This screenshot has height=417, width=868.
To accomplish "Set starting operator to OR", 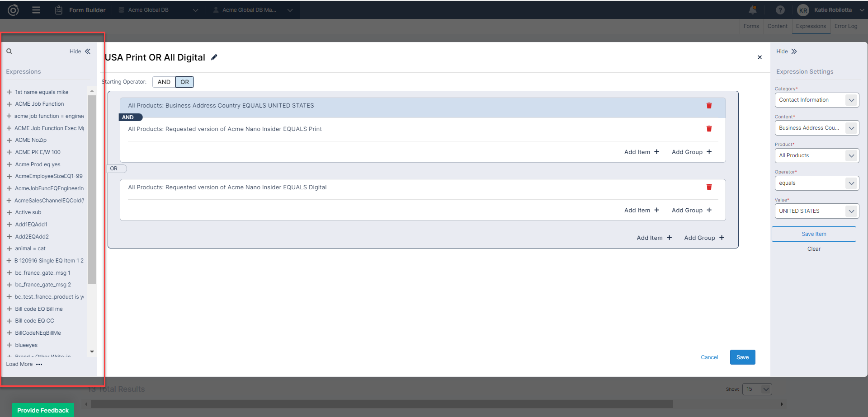I will coord(184,82).
